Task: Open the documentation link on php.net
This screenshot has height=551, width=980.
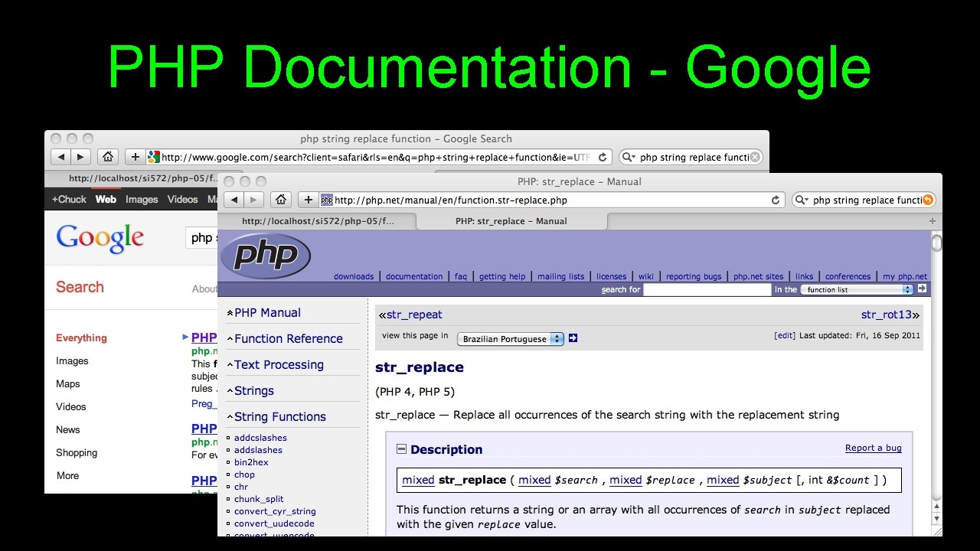Action: (414, 276)
